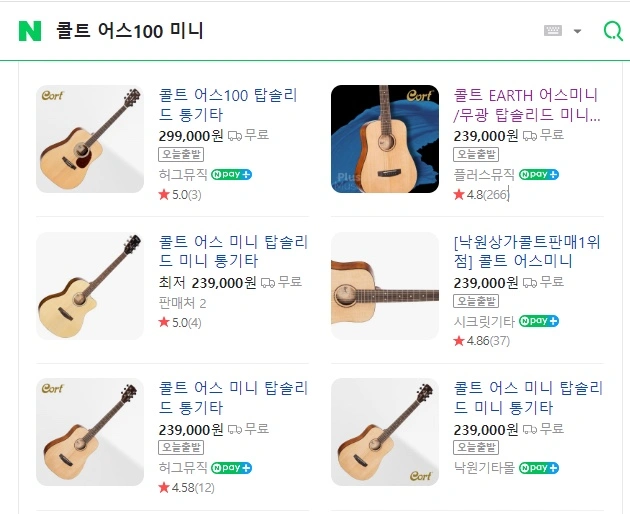The image size is (630, 514).
Task: Click the search field with 콜트 어스100 미니
Action: (280, 31)
